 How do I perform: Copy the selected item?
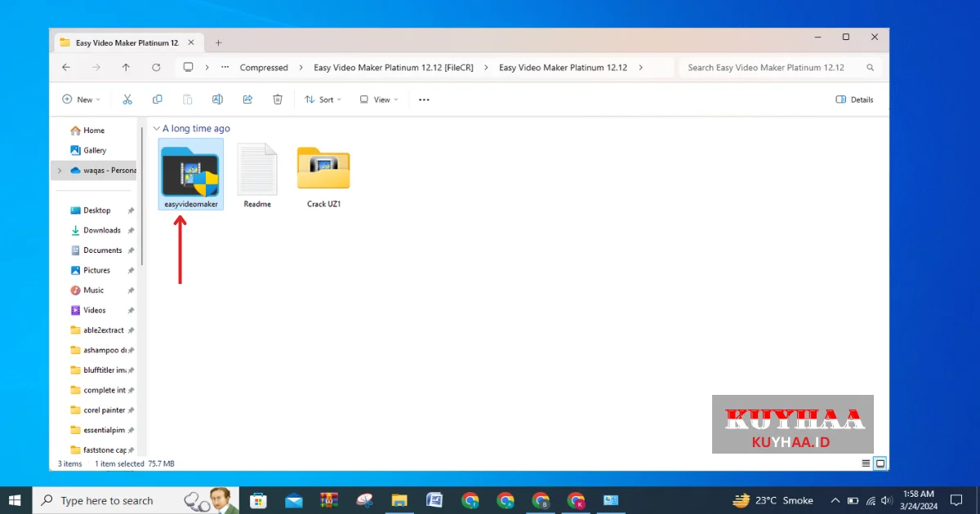click(158, 100)
